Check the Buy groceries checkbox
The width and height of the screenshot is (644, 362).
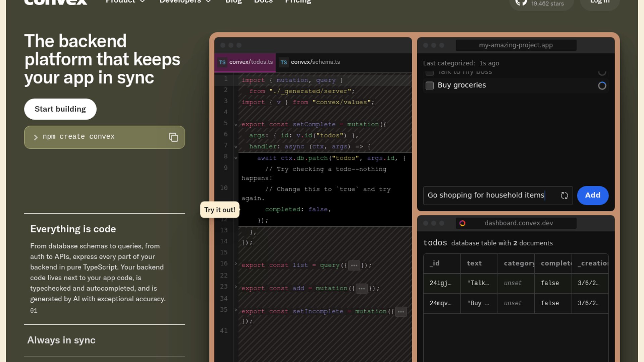point(430,85)
